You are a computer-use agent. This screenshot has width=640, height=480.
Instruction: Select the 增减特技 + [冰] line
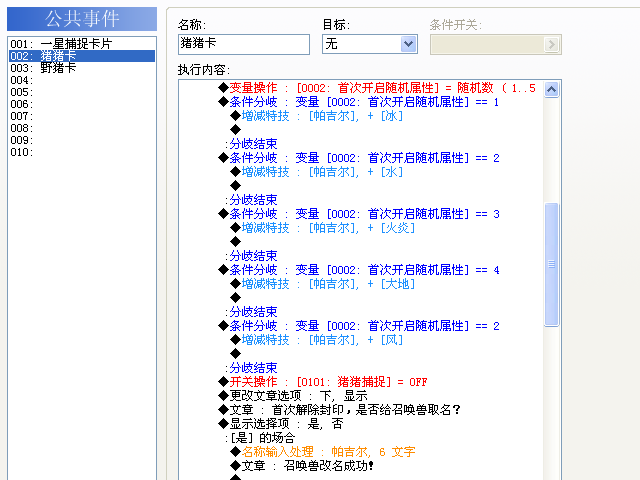(317, 116)
